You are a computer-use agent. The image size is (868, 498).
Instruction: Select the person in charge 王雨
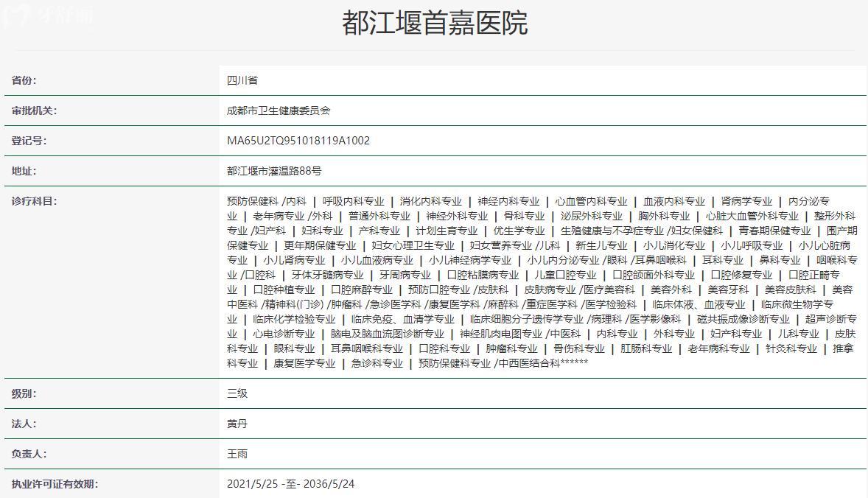tap(237, 454)
